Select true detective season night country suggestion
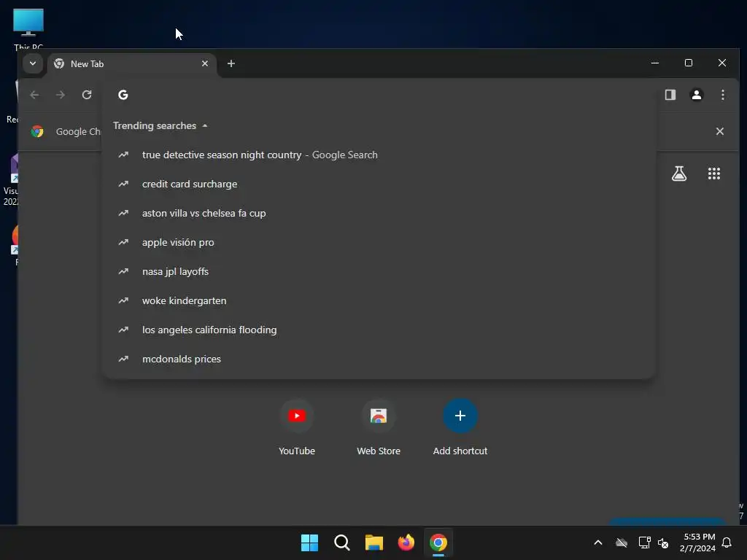 pyautogui.click(x=379, y=155)
